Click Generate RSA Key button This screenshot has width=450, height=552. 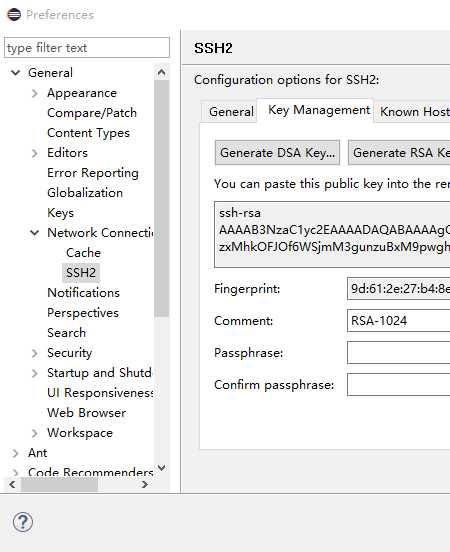click(399, 153)
